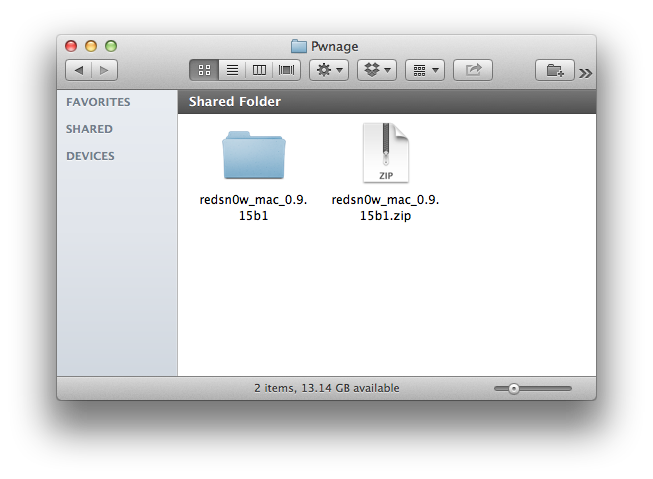Minimize the Pwnage window with yellow button

point(91,46)
